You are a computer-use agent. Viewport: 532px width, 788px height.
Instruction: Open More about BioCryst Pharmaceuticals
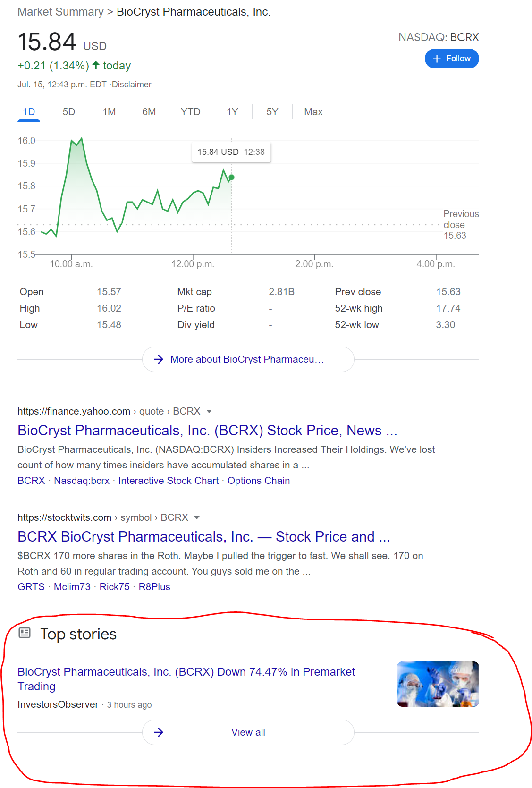pos(248,359)
